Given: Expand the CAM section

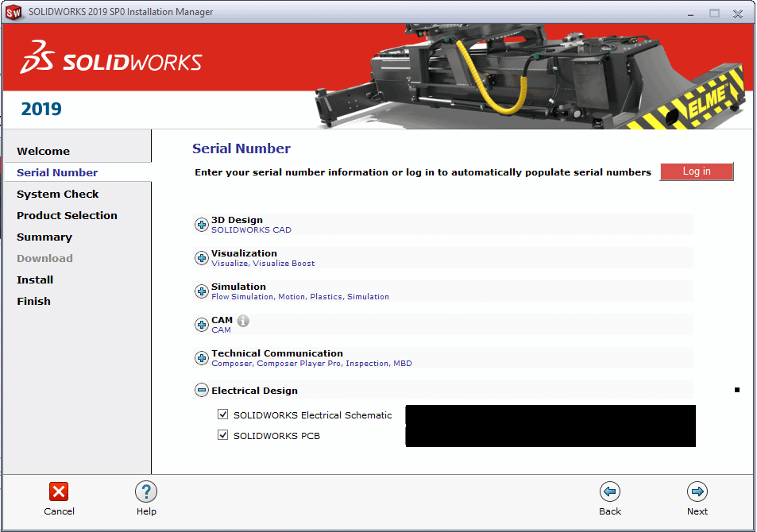Looking at the screenshot, I should coord(201,325).
